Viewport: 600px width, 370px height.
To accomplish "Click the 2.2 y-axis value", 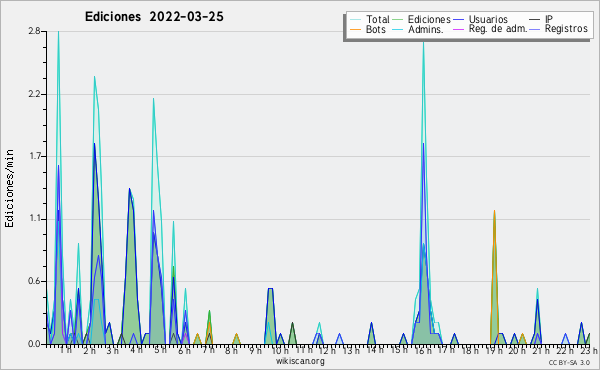I will point(34,94).
